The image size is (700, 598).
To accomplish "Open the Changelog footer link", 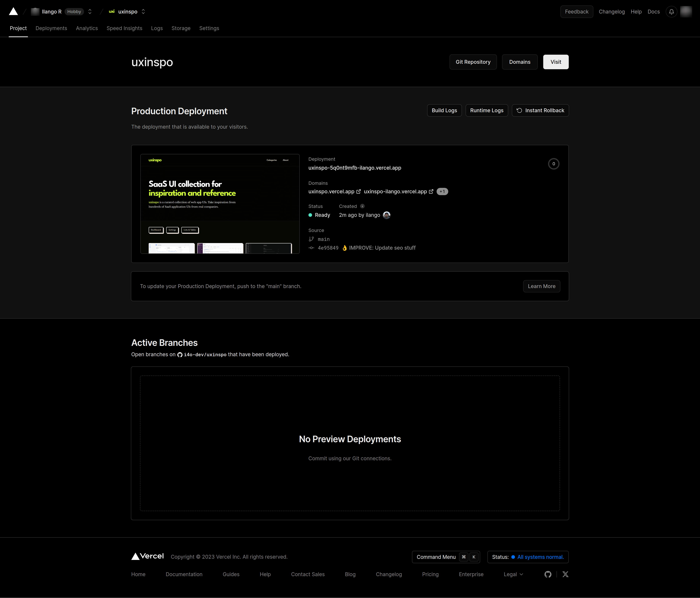I will pyautogui.click(x=389, y=574).
